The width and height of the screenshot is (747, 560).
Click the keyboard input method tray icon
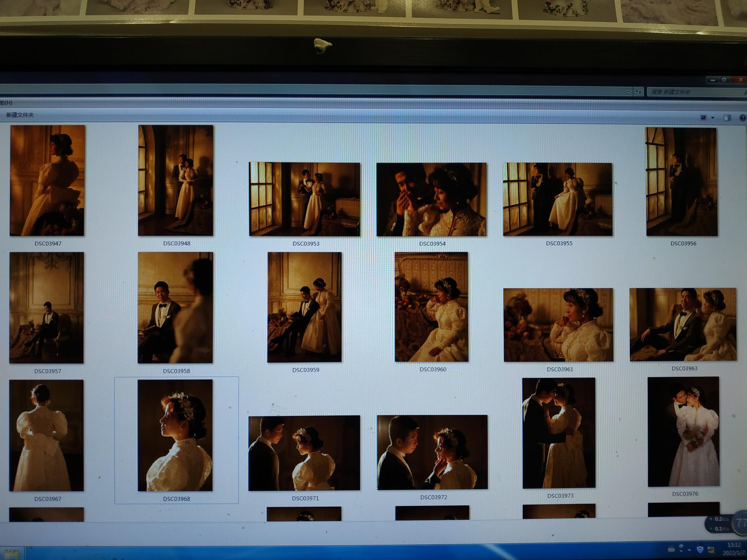pos(671,549)
